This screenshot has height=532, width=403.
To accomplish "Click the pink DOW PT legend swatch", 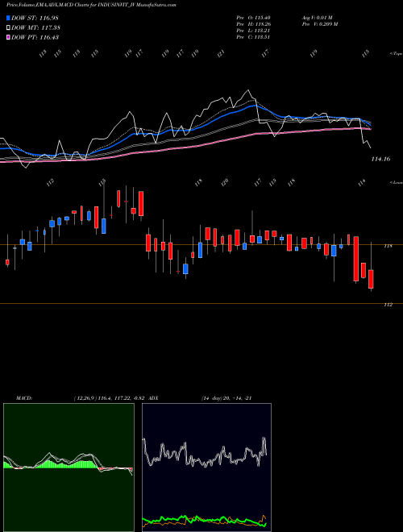I will coord(8,37).
